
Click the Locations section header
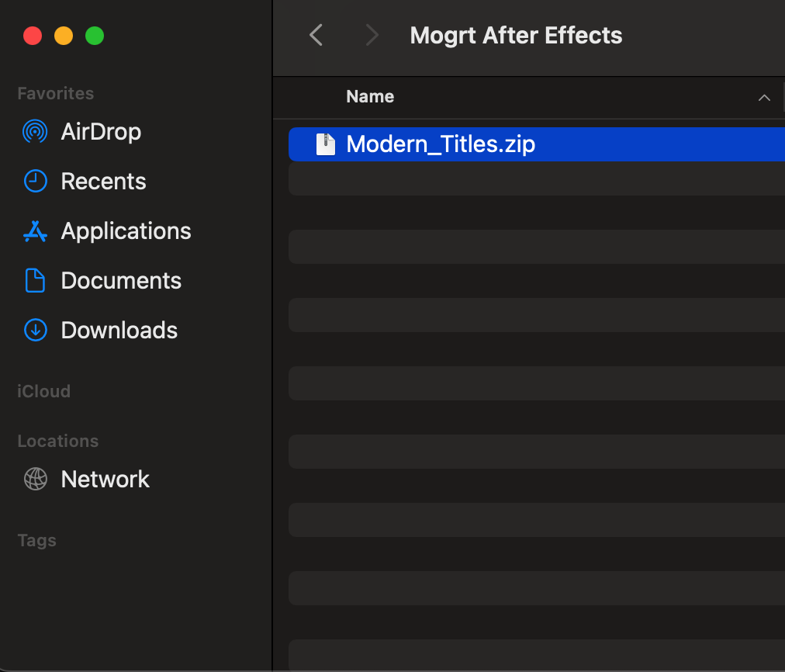(x=57, y=441)
